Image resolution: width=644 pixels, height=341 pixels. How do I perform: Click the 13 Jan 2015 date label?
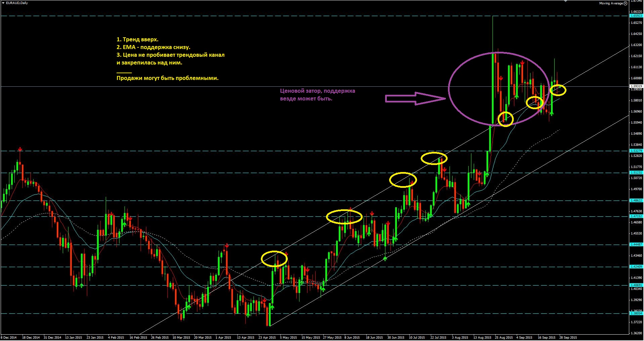pyautogui.click(x=74, y=338)
